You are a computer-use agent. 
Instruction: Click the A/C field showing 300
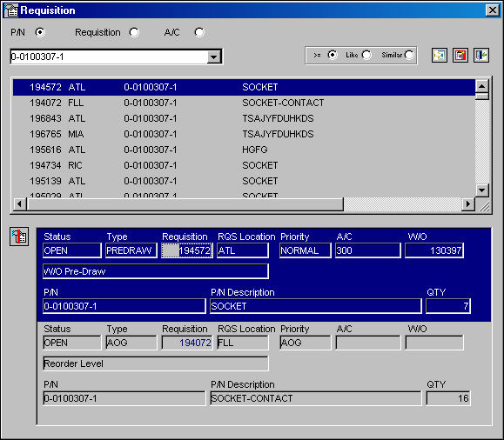pos(368,250)
